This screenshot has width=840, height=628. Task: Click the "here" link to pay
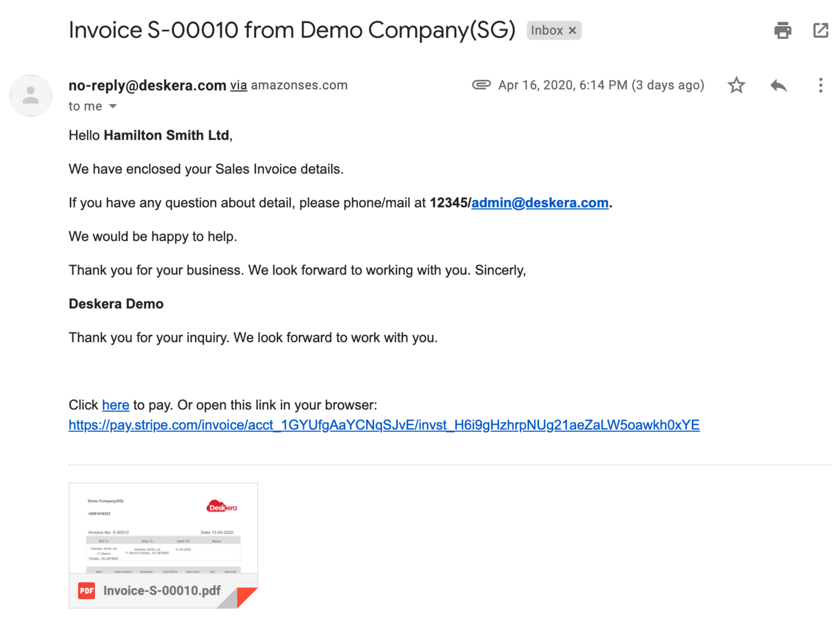[x=115, y=405]
